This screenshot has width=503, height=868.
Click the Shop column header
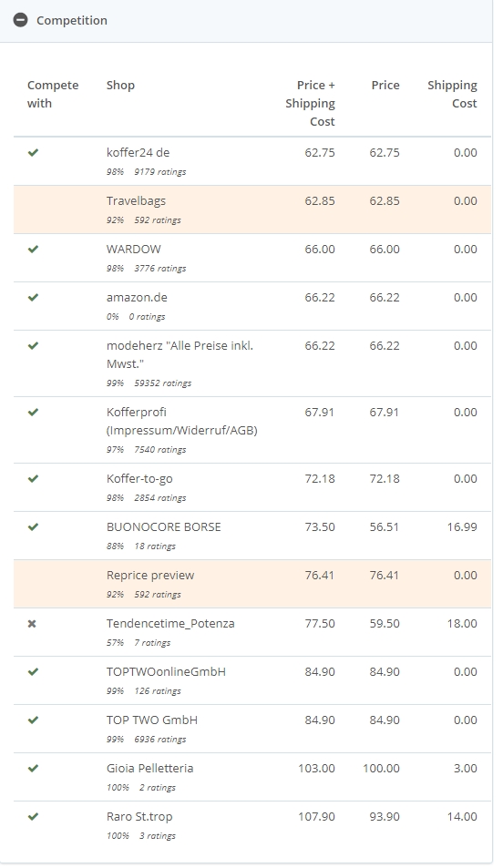click(120, 86)
